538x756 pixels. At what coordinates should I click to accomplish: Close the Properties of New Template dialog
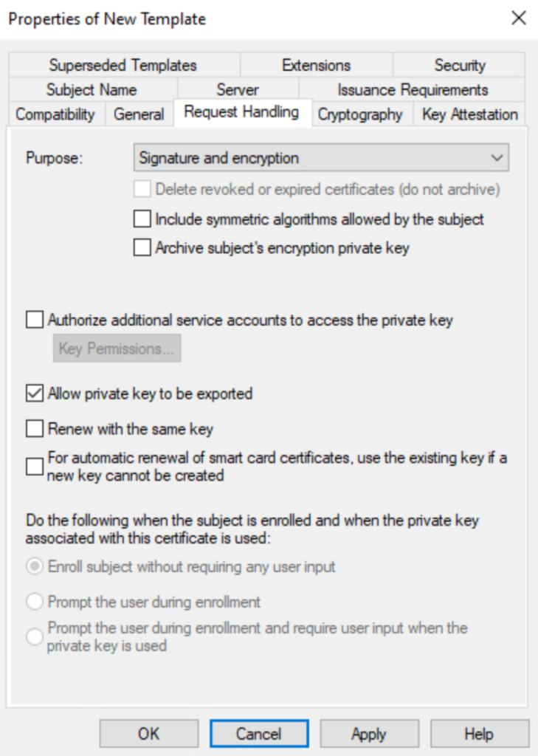coord(519,18)
